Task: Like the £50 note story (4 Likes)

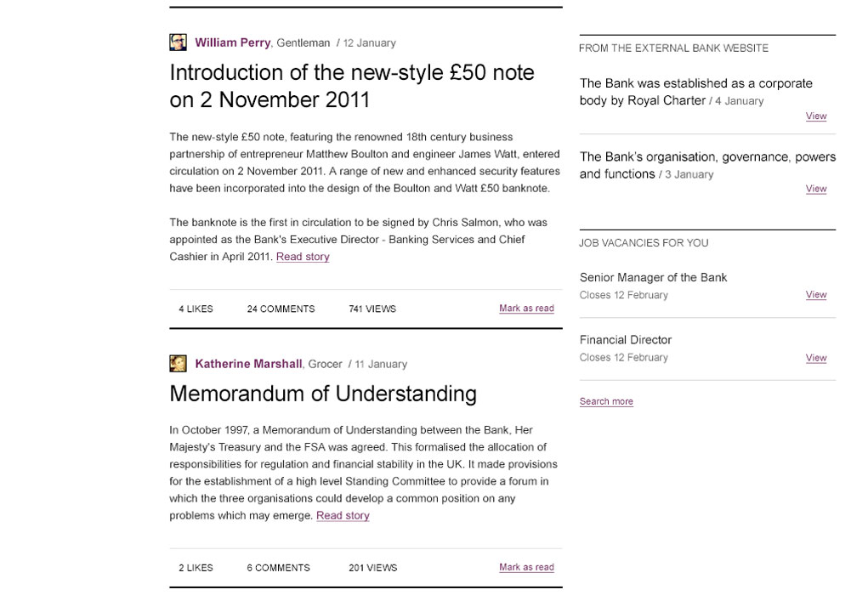Action: click(196, 309)
